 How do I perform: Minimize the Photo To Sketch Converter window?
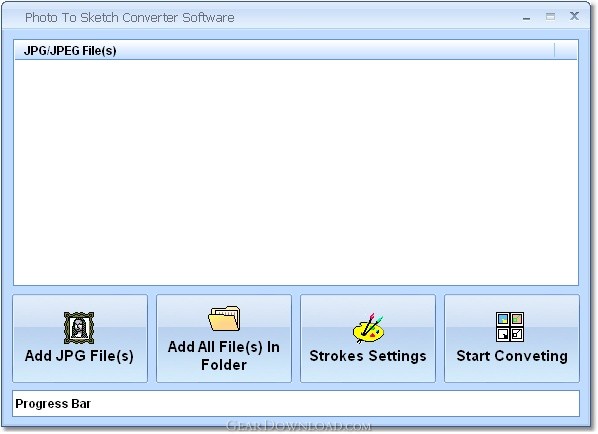pos(527,18)
